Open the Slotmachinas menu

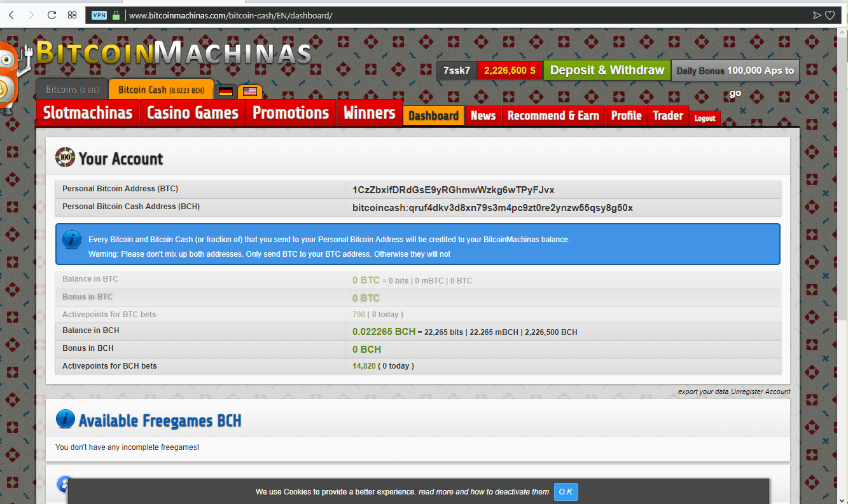click(x=88, y=113)
